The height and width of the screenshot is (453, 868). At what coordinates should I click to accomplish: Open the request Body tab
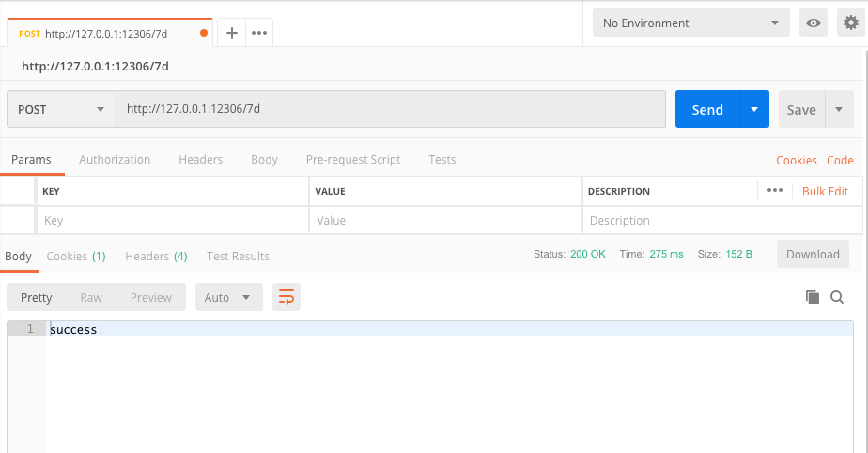pos(264,160)
